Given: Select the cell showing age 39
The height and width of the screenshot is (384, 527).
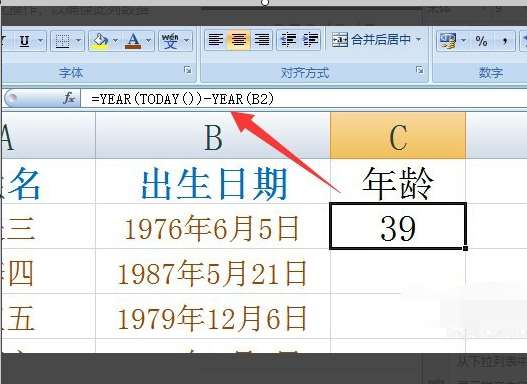Looking at the screenshot, I should [398, 226].
